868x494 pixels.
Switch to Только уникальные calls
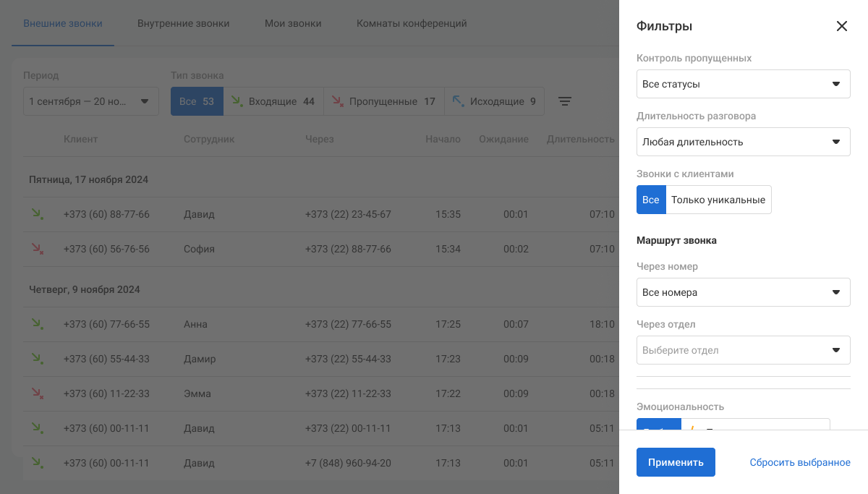click(x=718, y=200)
